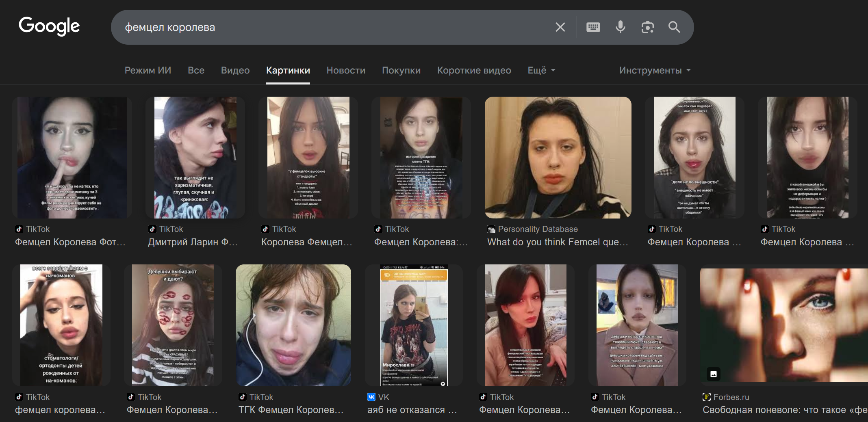This screenshot has height=422, width=868.
Task: Click the Forbes.ru source favicon
Action: pyautogui.click(x=707, y=397)
